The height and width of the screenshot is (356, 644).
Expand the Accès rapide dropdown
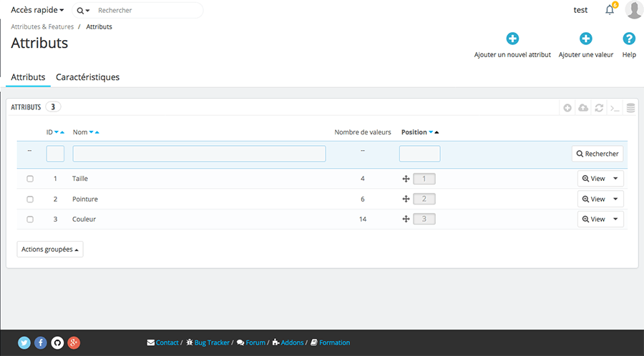point(37,10)
